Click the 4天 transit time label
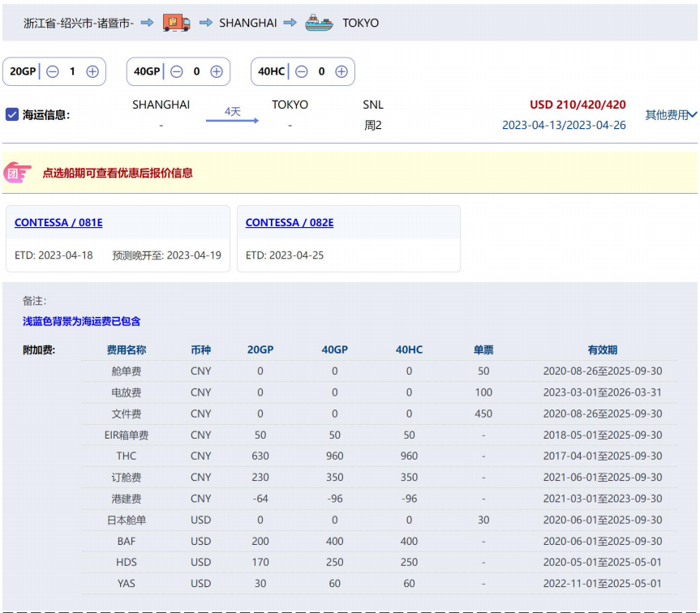This screenshot has height=613, width=700. click(233, 112)
